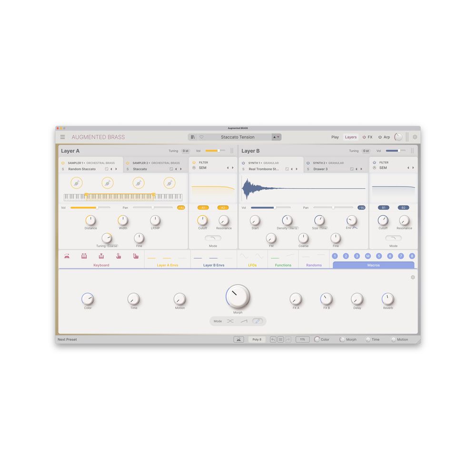The width and height of the screenshot is (476, 476).
Task: Click the settings gear in the top right
Action: 415,137
